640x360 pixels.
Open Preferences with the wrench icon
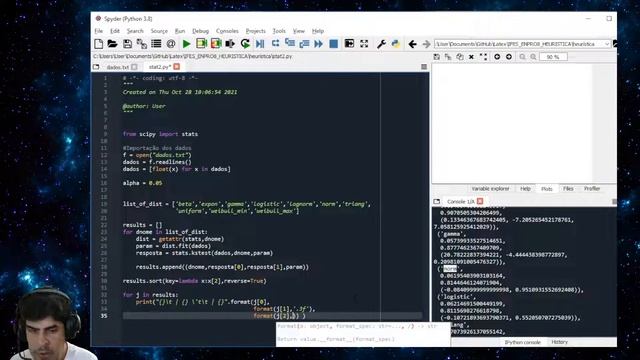click(381, 44)
